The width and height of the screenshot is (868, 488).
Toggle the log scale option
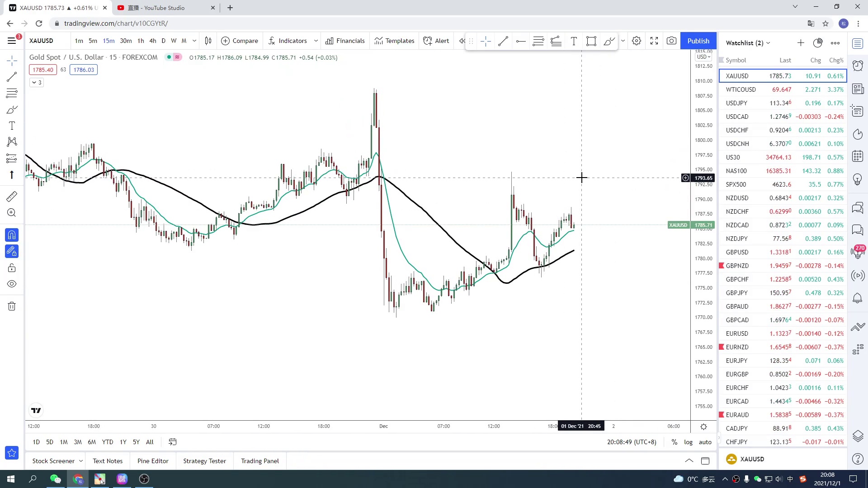pos(688,442)
